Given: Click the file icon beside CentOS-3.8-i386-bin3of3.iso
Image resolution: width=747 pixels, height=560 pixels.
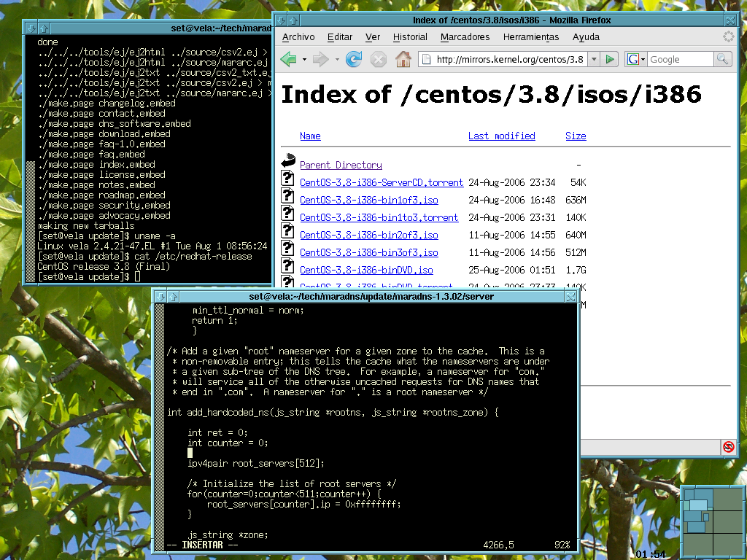Looking at the screenshot, I should 287,248.
